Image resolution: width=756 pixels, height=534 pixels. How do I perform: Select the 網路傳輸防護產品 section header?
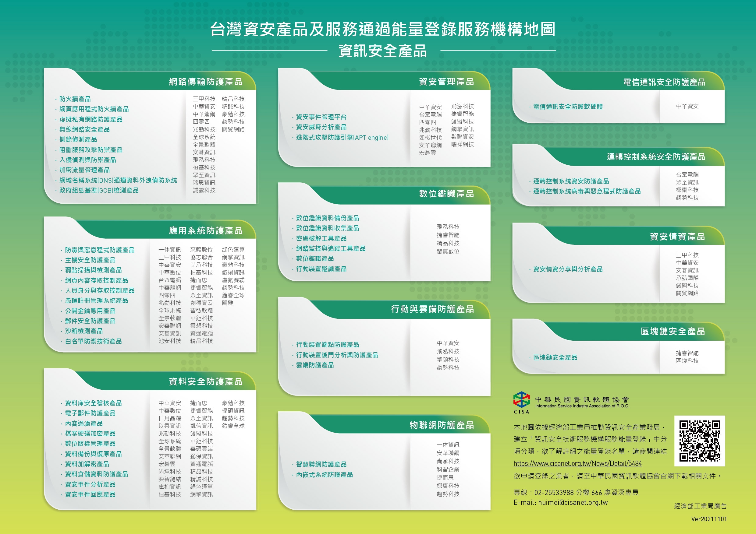click(x=206, y=82)
